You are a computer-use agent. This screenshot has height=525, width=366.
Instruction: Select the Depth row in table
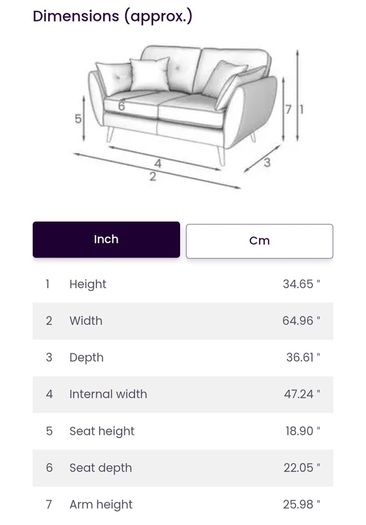coord(183,358)
